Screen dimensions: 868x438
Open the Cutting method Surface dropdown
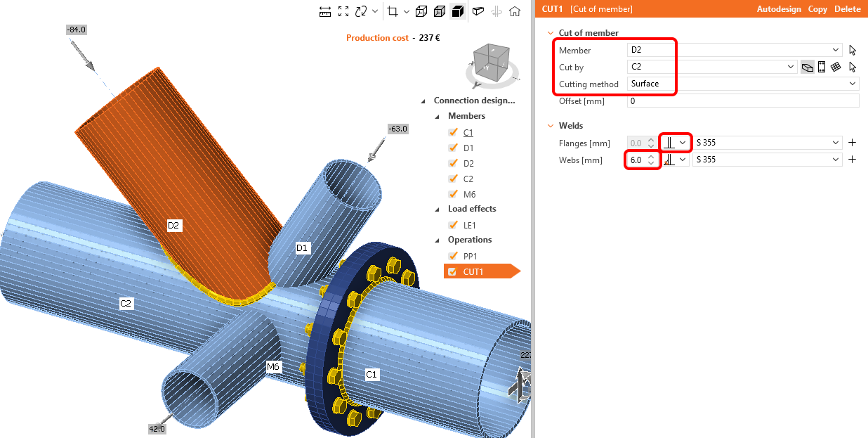tap(853, 84)
